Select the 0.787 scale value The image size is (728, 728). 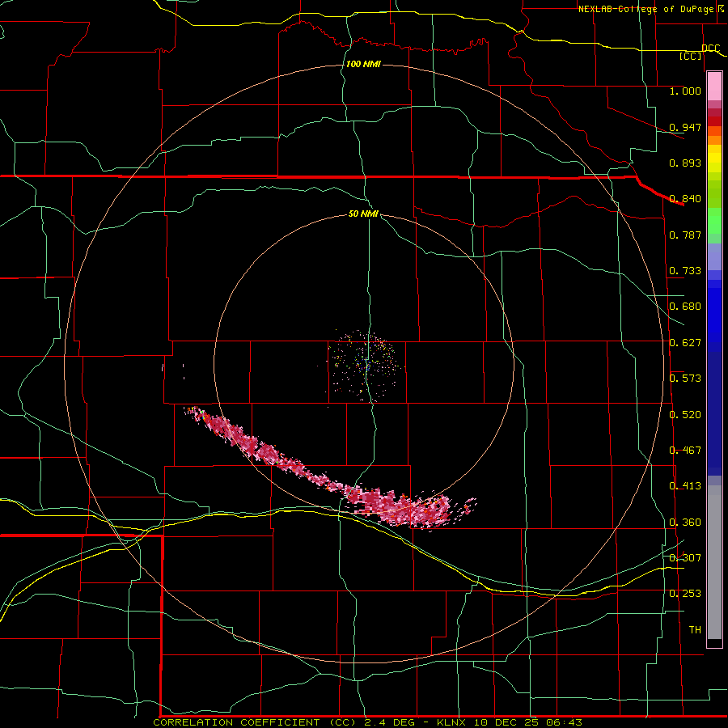tap(685, 235)
